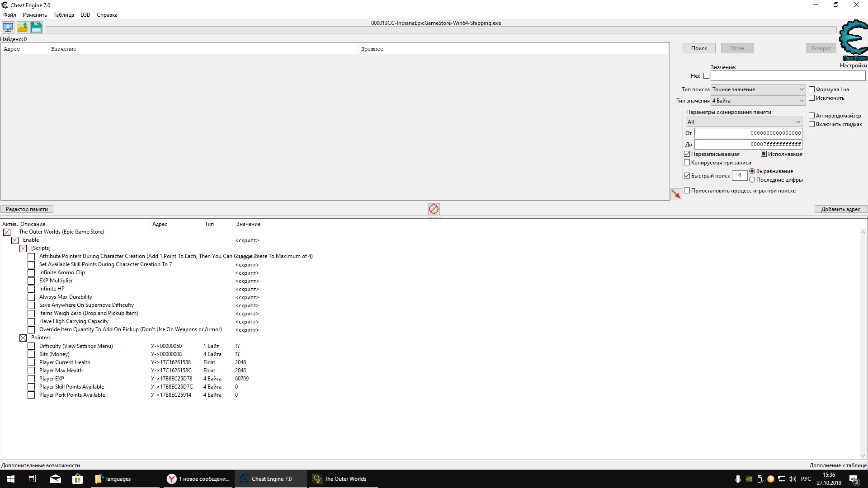
Task: Click the Значение input field
Action: click(788, 76)
